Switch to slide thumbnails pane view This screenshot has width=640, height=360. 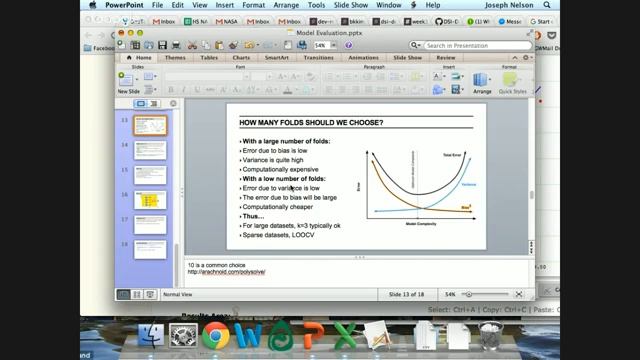click(140, 104)
